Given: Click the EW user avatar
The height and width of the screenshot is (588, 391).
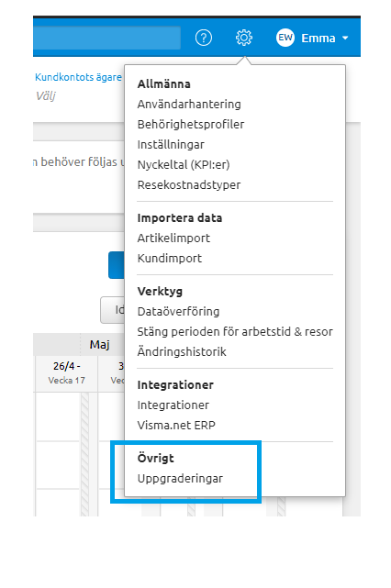Looking at the screenshot, I should point(285,38).
